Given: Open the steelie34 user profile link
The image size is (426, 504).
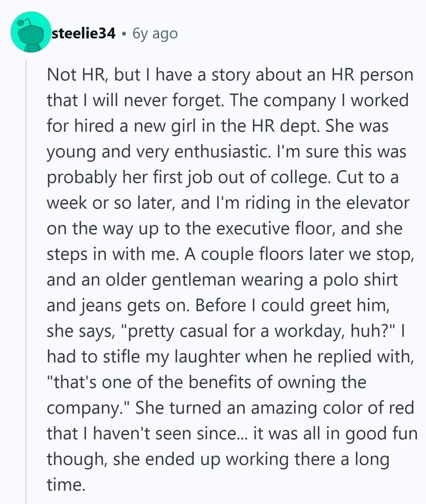Looking at the screenshot, I should coord(83,33).
